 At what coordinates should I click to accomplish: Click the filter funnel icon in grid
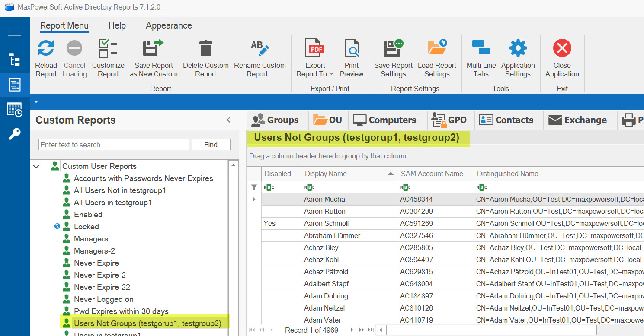point(254,187)
